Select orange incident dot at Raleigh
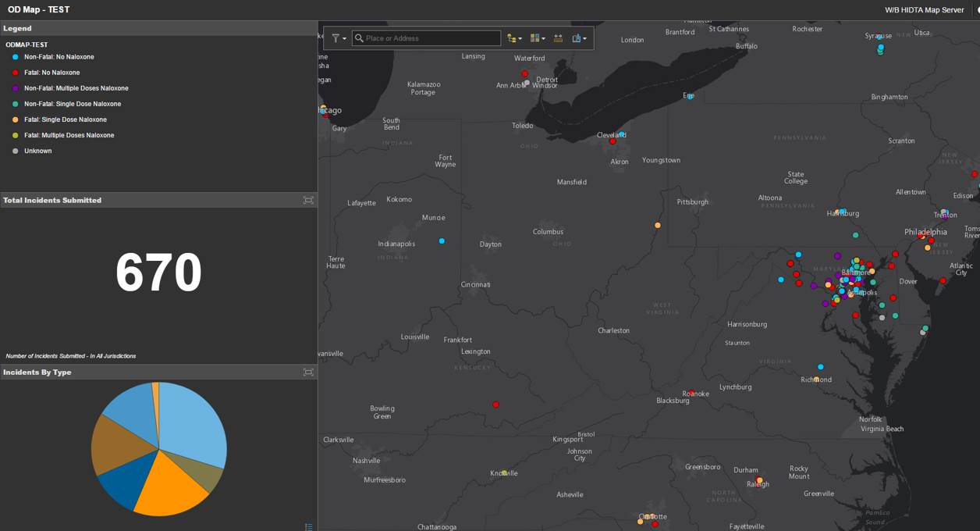Screen dimensions: 980x531 coord(759,480)
